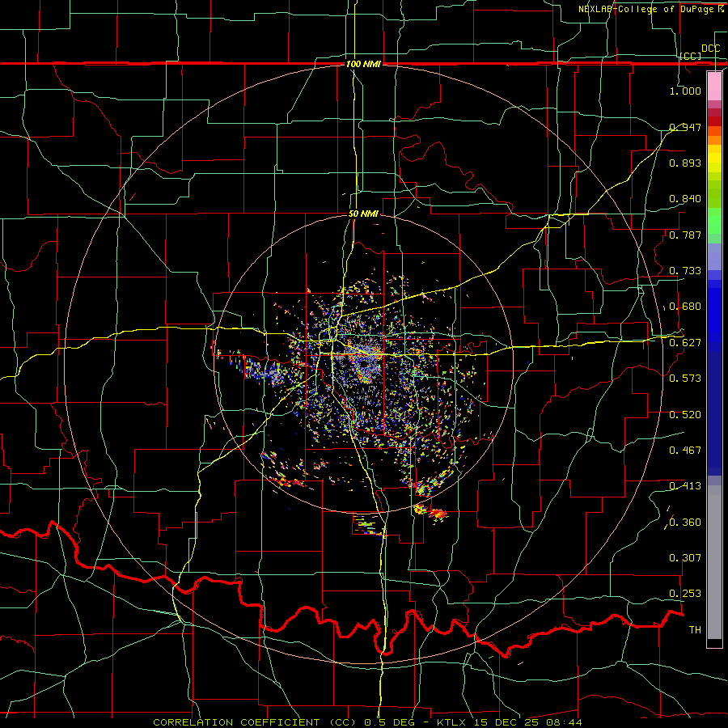Click the 0.520 legend value
The width and height of the screenshot is (728, 728).
pos(685,415)
